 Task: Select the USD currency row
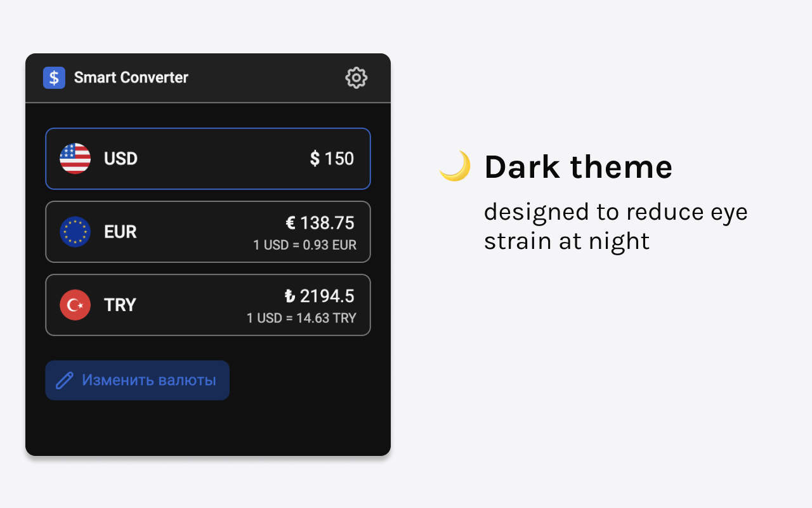tap(208, 159)
